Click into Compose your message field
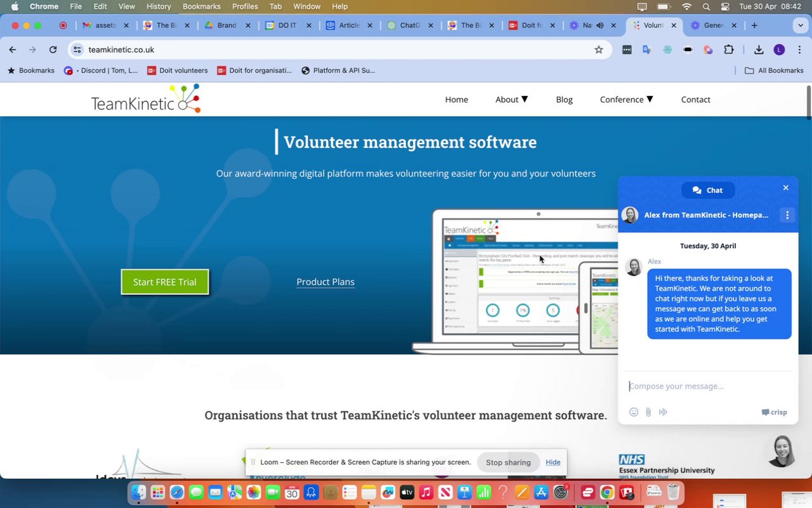 click(x=708, y=386)
